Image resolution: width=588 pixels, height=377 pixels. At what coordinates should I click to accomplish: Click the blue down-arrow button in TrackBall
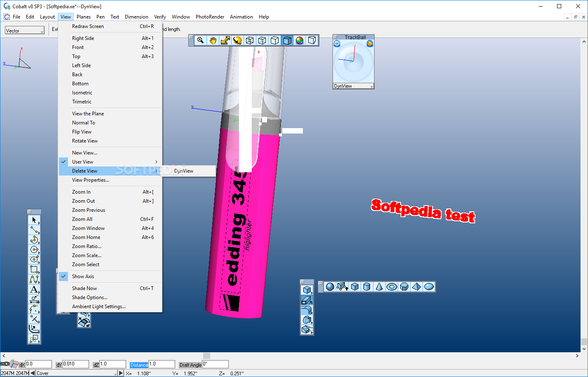click(x=337, y=43)
